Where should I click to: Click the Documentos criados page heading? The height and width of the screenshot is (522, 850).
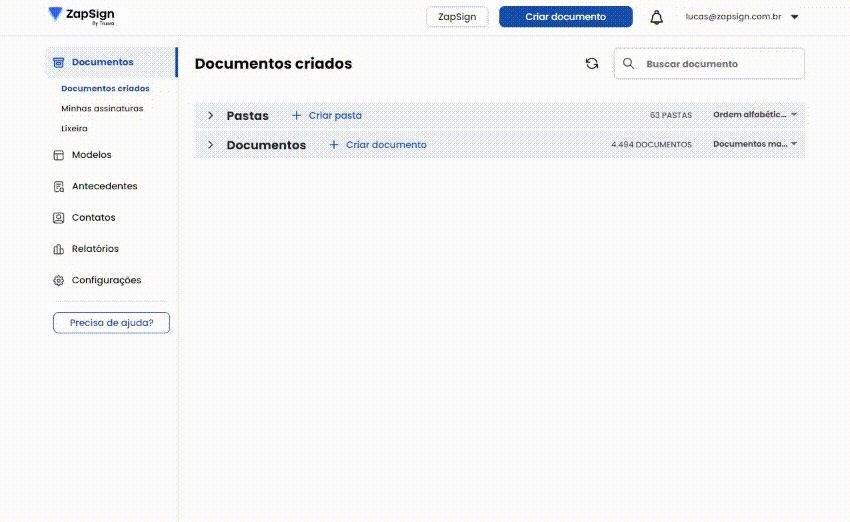pos(273,64)
